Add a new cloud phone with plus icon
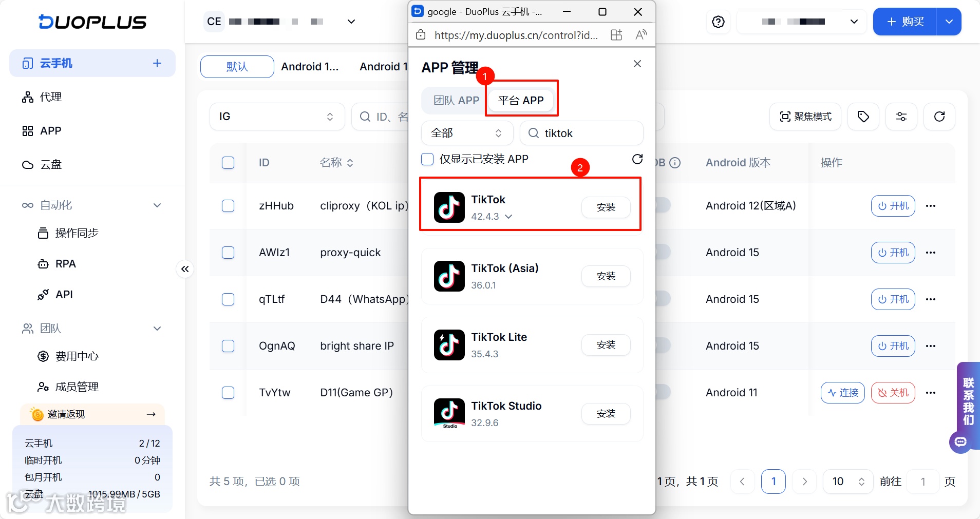The height and width of the screenshot is (519, 980). (157, 63)
